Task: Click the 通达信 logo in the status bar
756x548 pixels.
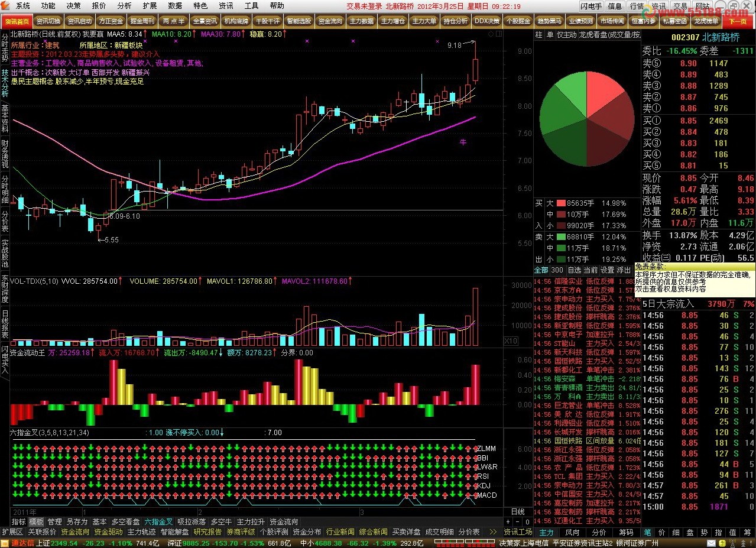Action: coord(17,543)
